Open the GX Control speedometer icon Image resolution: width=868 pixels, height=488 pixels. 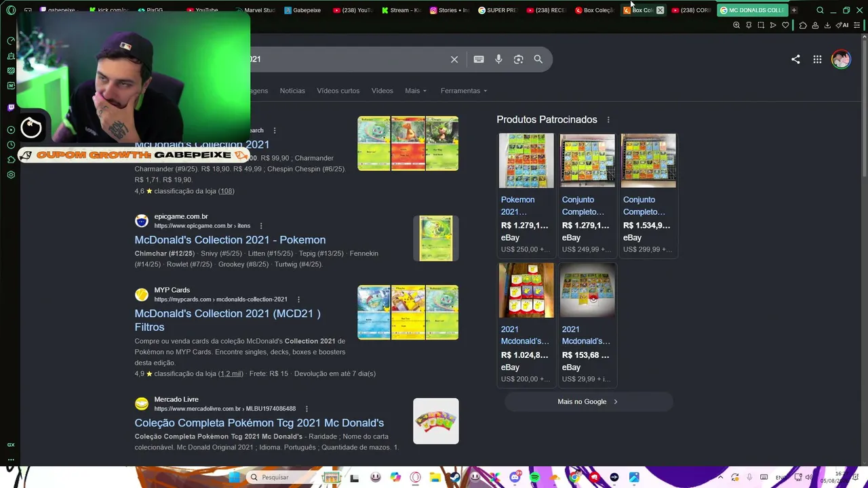(11, 41)
